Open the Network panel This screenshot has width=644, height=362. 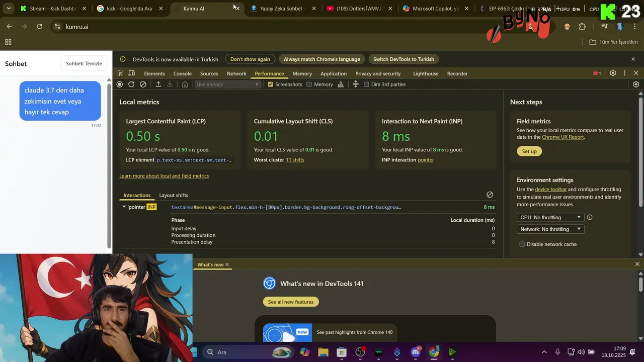coord(236,73)
